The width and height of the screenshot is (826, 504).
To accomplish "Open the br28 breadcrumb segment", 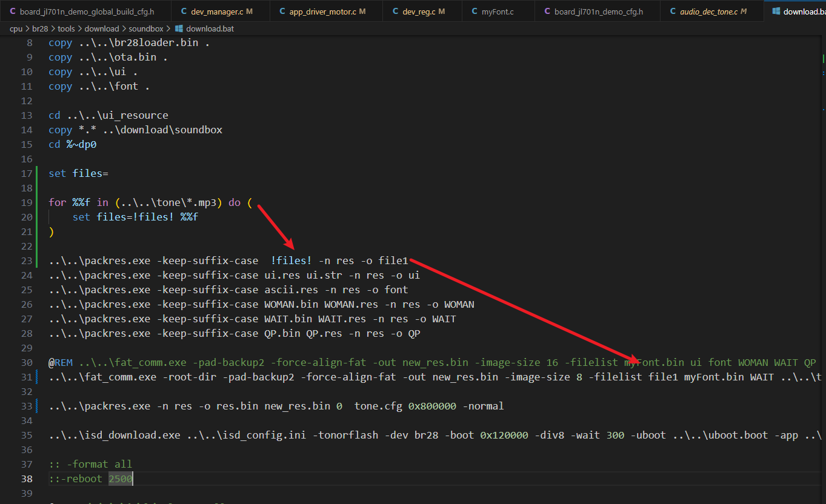I will click(40, 28).
